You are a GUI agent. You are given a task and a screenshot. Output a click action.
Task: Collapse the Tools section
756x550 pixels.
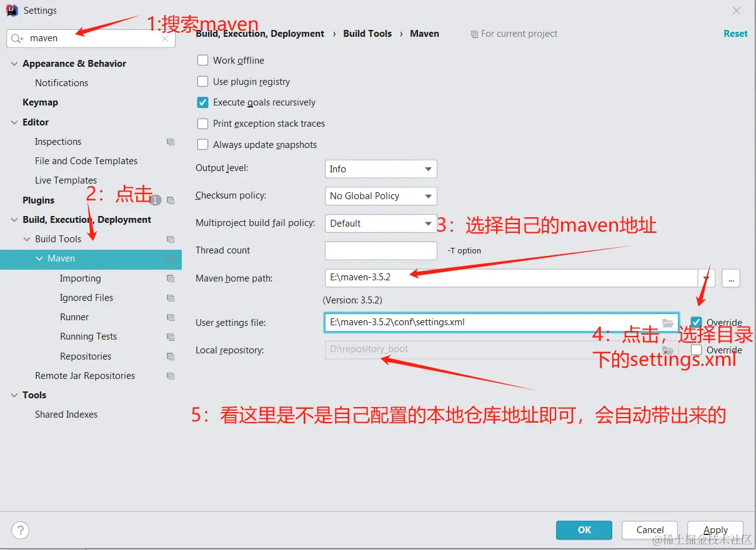[x=14, y=395]
